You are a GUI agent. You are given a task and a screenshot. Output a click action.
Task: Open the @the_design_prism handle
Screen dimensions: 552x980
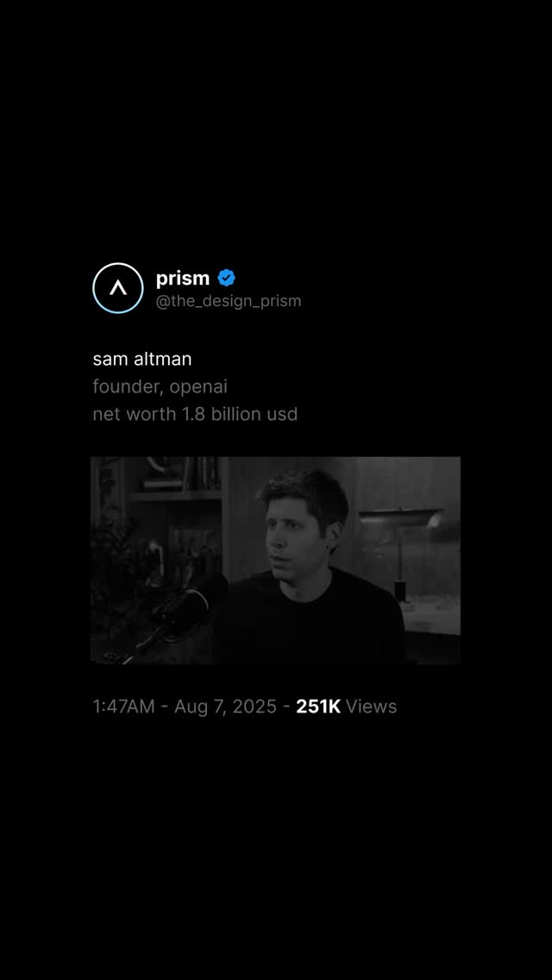pos(229,301)
